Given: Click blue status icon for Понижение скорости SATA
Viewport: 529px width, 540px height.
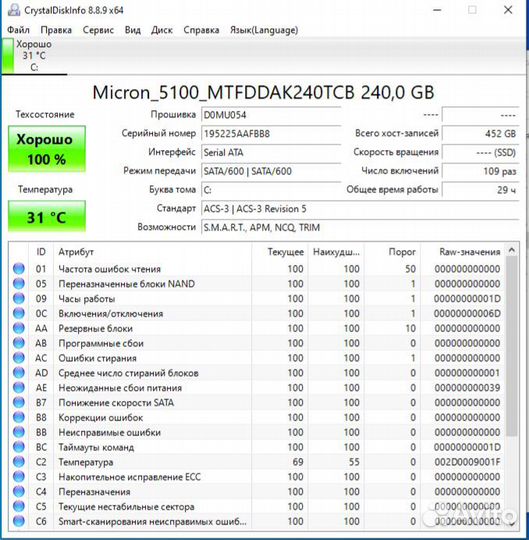Looking at the screenshot, I should pos(19,402).
